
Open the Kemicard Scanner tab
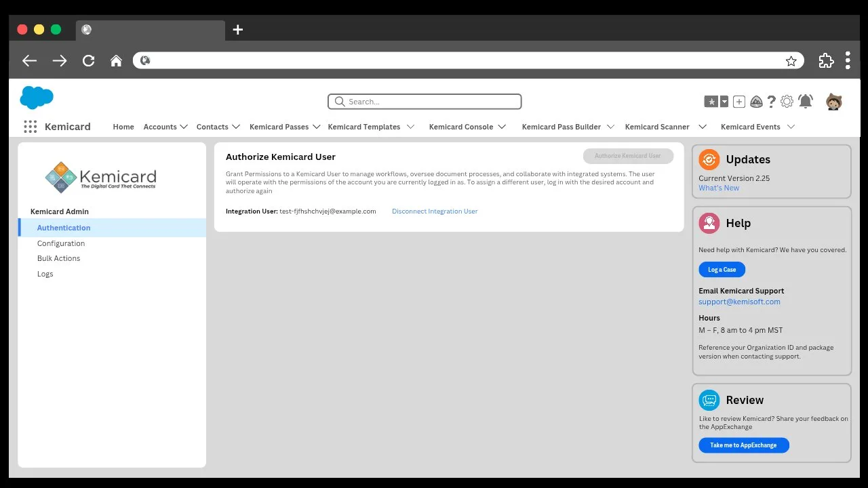pyautogui.click(x=657, y=127)
